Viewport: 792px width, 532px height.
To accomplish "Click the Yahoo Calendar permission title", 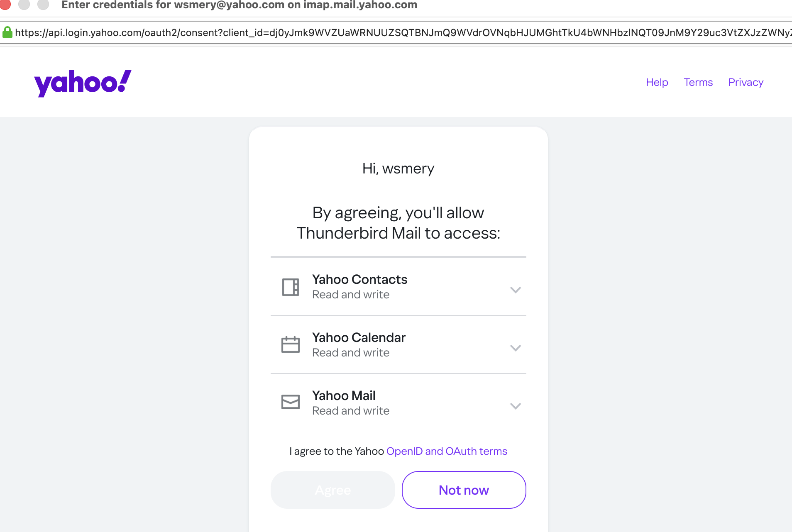I will 359,337.
